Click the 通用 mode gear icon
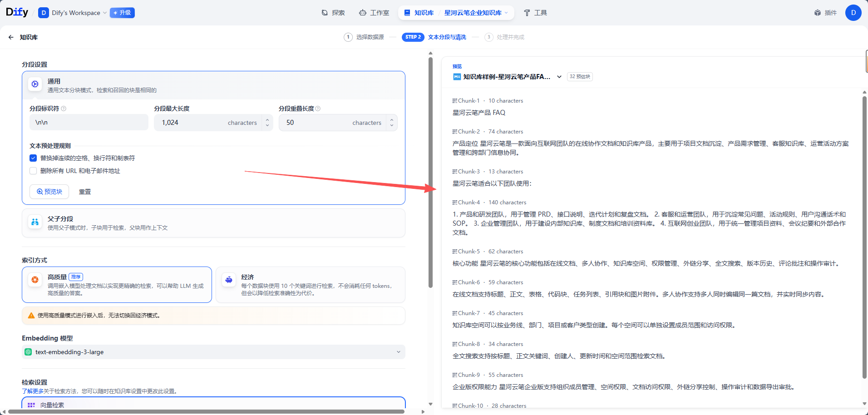 coord(35,84)
